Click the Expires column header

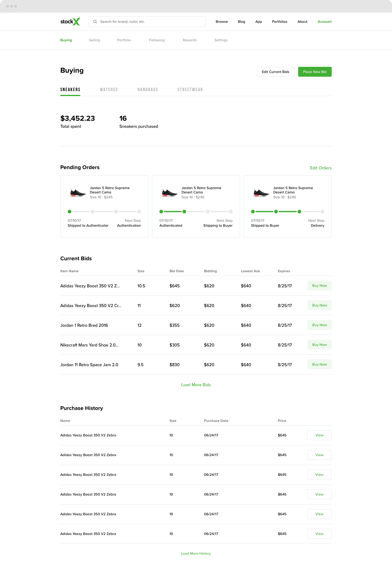click(284, 271)
